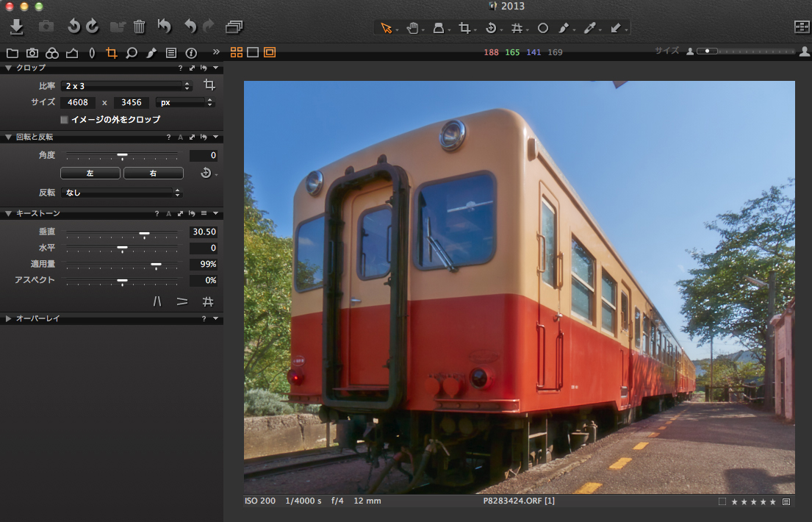
Task: Enable イメージの外をクロップ checkbox
Action: click(x=65, y=119)
